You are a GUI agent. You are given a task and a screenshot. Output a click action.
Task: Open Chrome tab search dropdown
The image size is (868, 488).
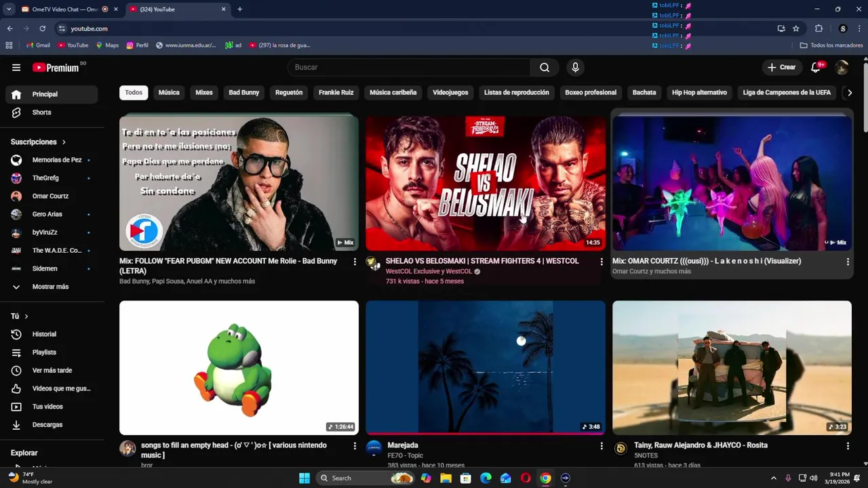[x=9, y=9]
